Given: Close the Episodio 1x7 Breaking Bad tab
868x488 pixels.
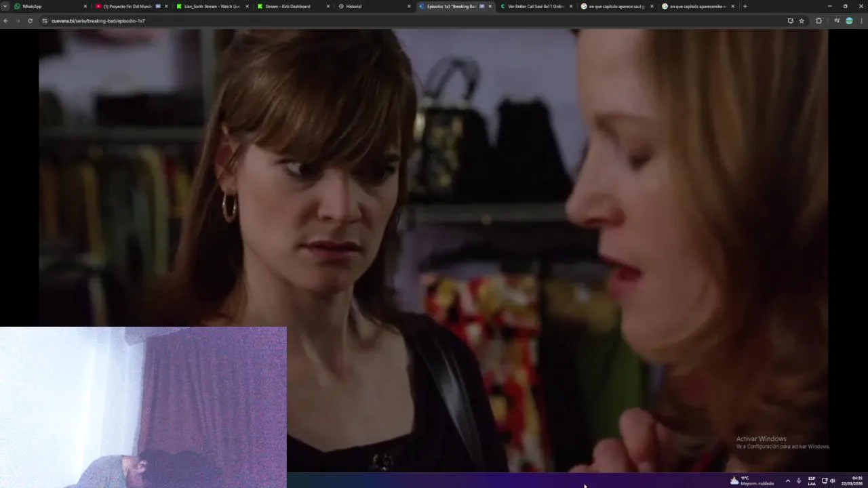Looking at the screenshot, I should [x=490, y=6].
